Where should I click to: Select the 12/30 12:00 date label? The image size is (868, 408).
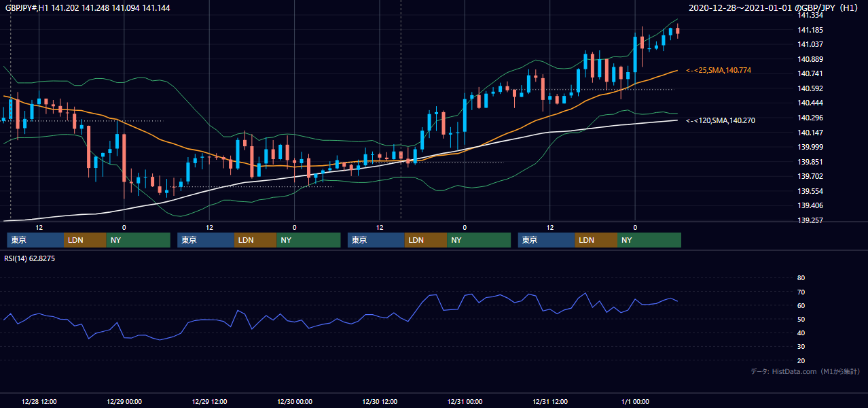click(x=380, y=401)
